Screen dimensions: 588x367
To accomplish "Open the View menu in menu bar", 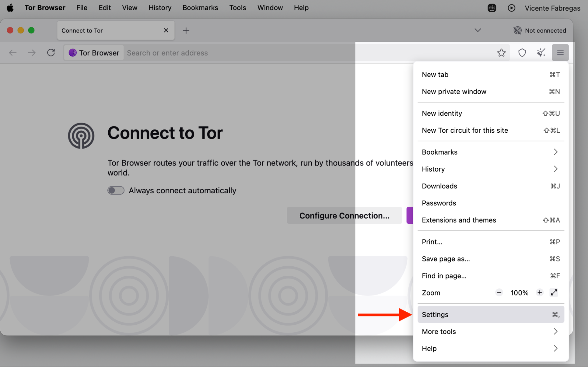I will pyautogui.click(x=130, y=8).
